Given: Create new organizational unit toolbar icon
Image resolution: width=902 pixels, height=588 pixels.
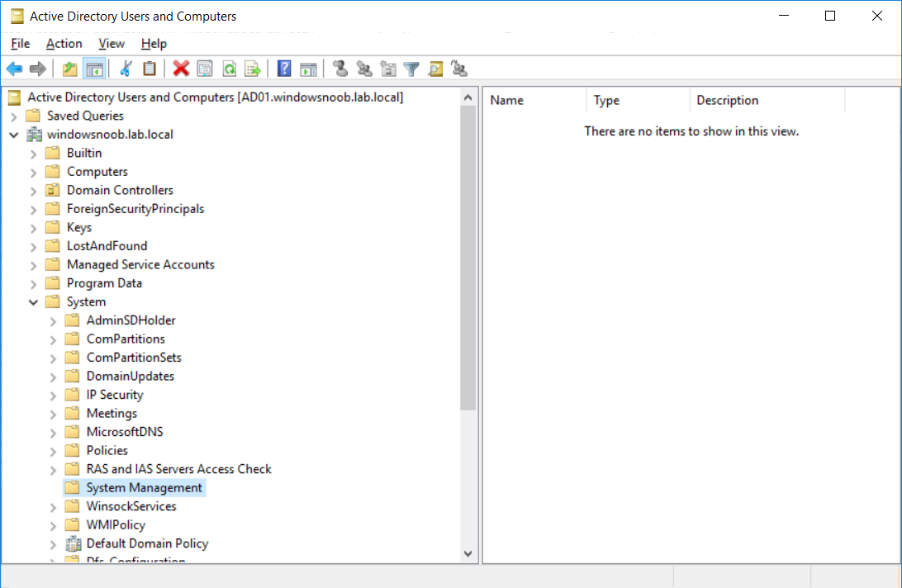Looking at the screenshot, I should point(388,69).
